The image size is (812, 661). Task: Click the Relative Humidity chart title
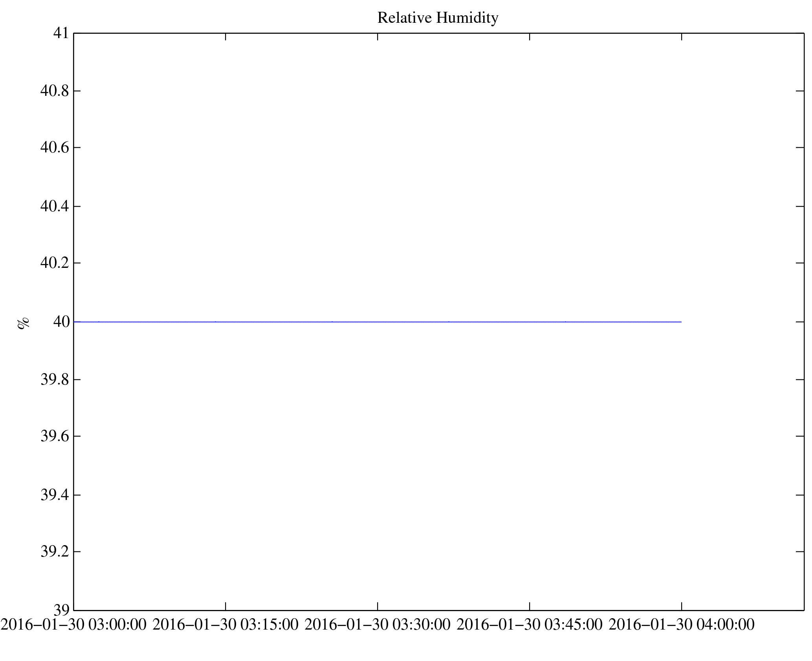(x=438, y=18)
